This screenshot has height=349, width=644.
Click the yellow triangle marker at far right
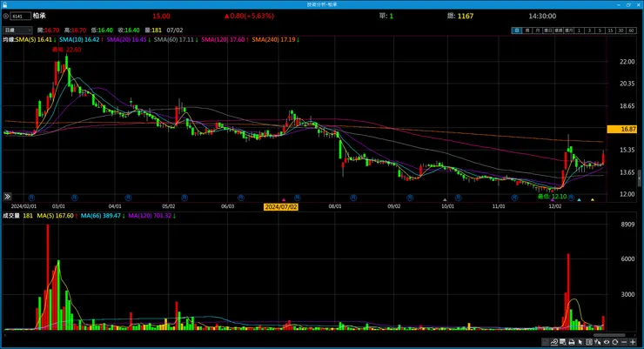(x=593, y=200)
